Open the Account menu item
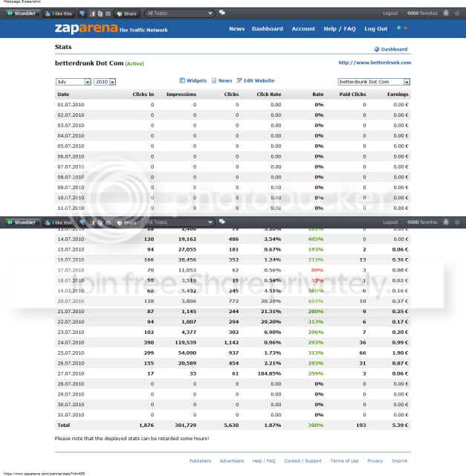The height and width of the screenshot is (476, 466). (x=303, y=29)
